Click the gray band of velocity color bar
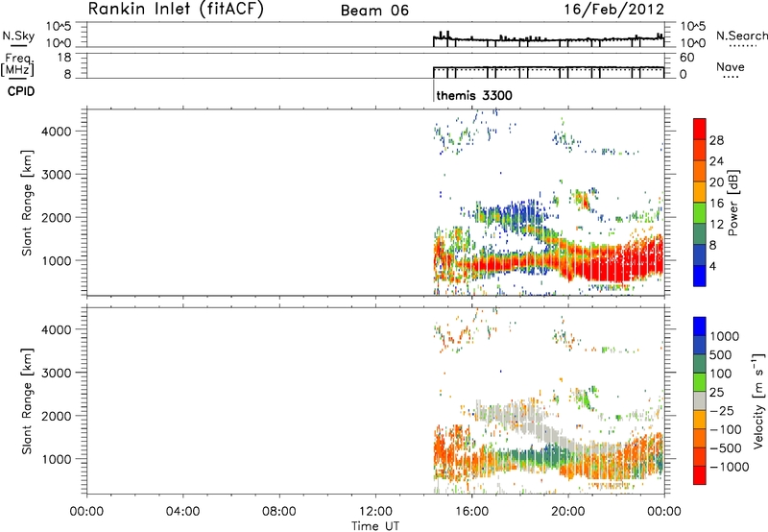 coord(700,401)
